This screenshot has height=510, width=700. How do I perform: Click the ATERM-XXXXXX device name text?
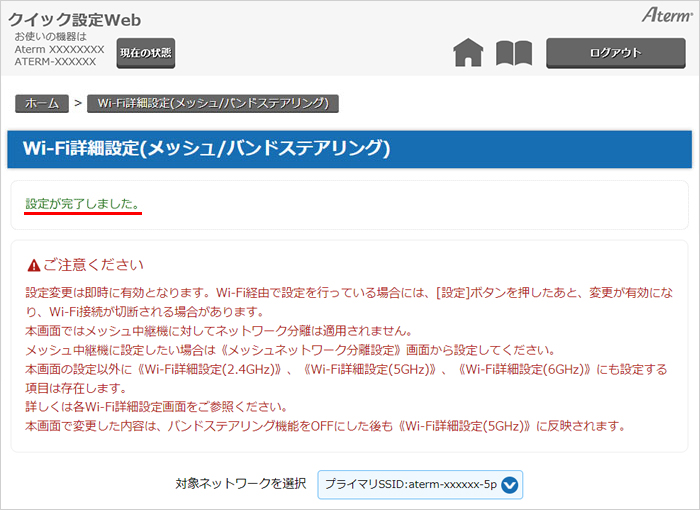tap(55, 62)
